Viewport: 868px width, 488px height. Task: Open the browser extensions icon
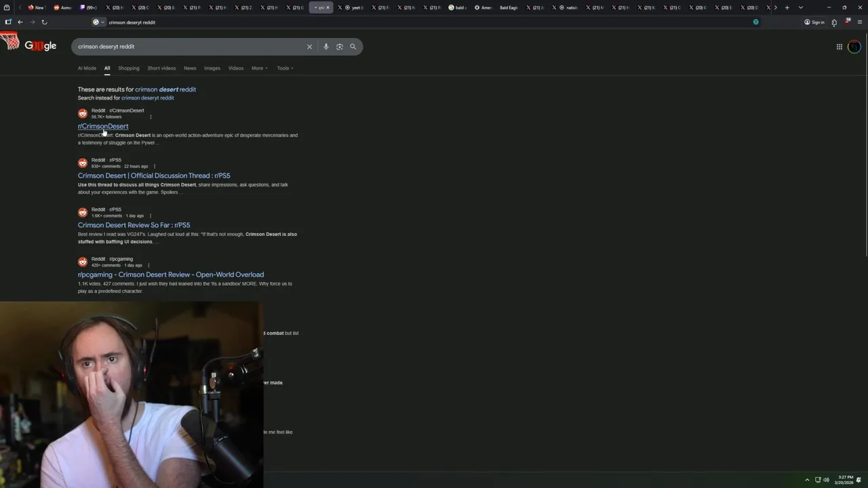click(x=834, y=22)
